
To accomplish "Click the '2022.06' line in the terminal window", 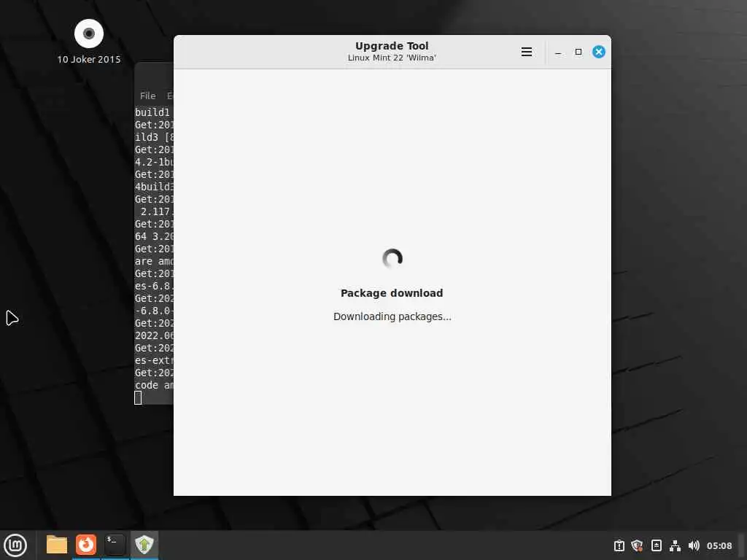I will pyautogui.click(x=155, y=335).
